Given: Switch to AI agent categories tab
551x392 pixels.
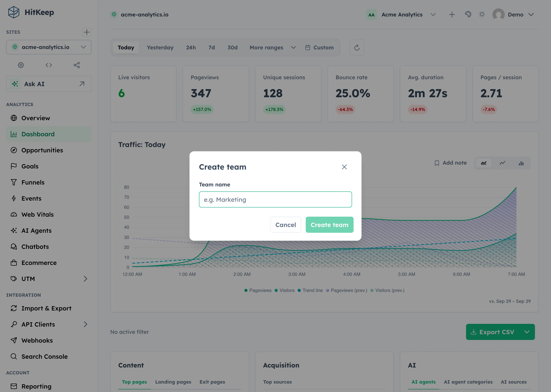Looking at the screenshot, I should pyautogui.click(x=468, y=382).
